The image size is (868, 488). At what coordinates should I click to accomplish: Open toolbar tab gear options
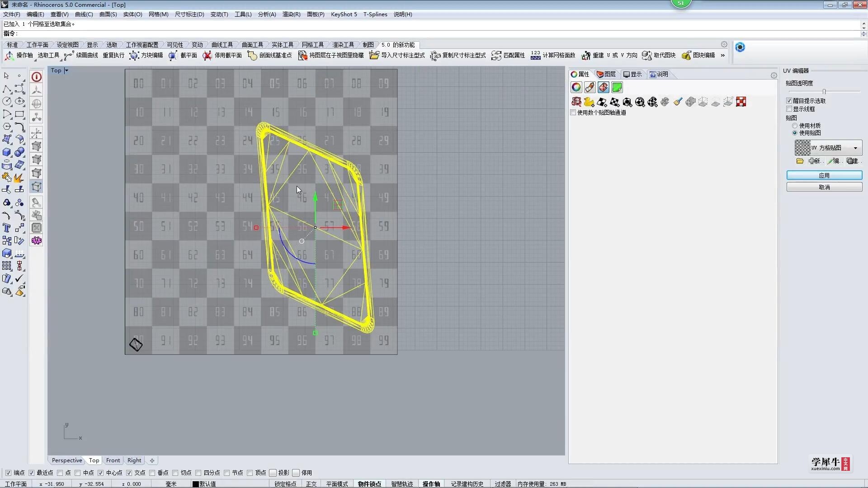pyautogui.click(x=724, y=44)
